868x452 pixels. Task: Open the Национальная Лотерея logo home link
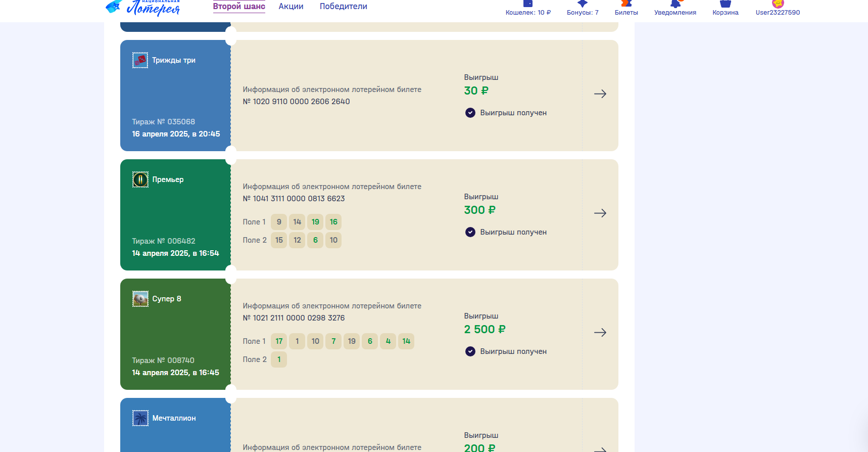142,7
